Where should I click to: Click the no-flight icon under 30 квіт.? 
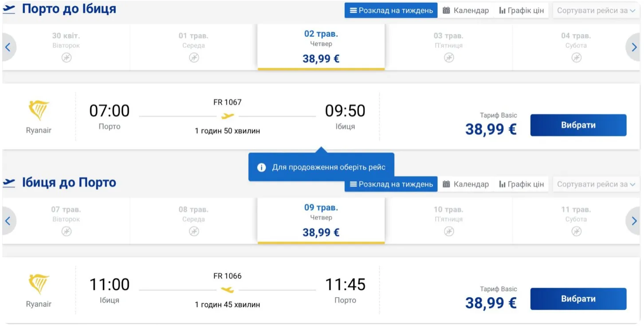[x=67, y=58]
